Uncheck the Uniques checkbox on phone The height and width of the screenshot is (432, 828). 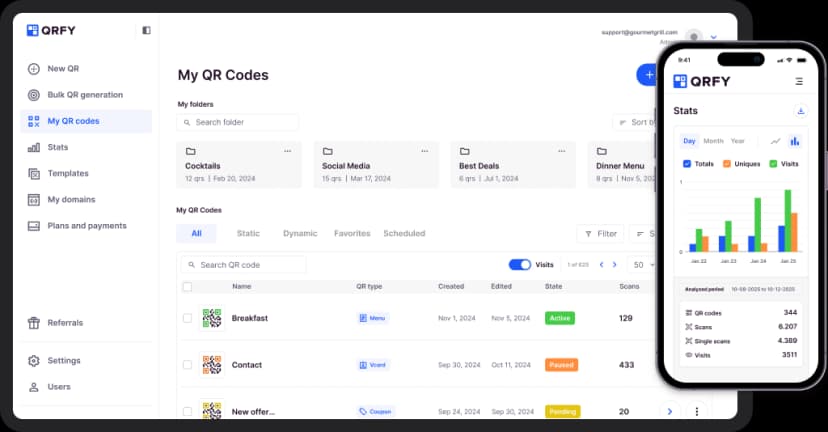[x=727, y=164]
